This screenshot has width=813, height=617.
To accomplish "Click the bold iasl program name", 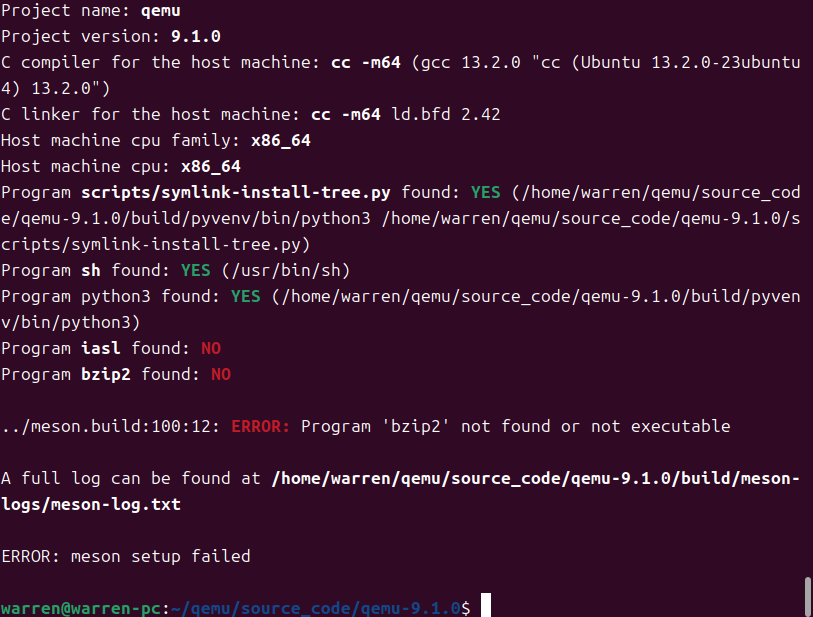I will tap(101, 348).
